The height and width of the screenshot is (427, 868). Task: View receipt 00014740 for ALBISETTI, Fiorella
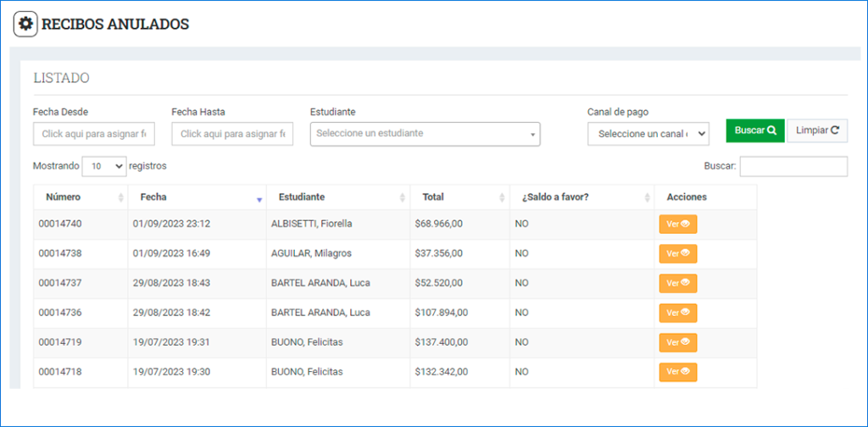coord(677,225)
